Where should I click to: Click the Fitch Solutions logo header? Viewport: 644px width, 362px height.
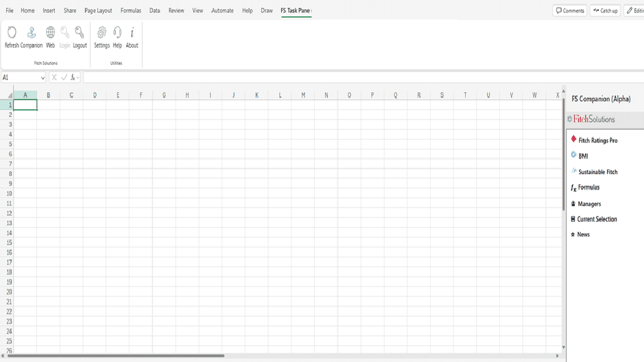coord(591,119)
